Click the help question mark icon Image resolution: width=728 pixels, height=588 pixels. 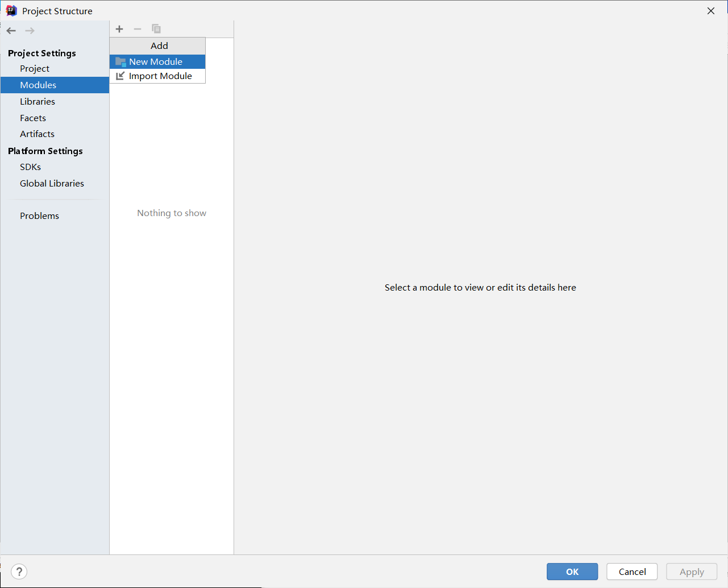pos(19,572)
